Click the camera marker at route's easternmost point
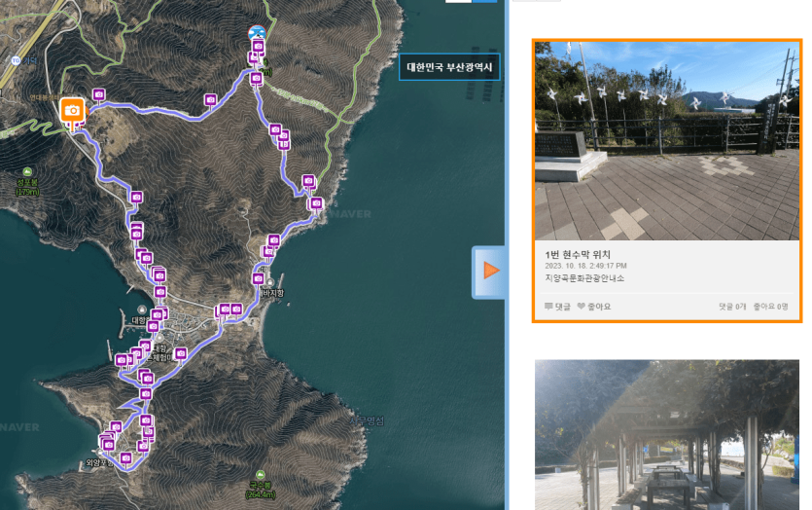The width and height of the screenshot is (812, 510). [x=316, y=203]
